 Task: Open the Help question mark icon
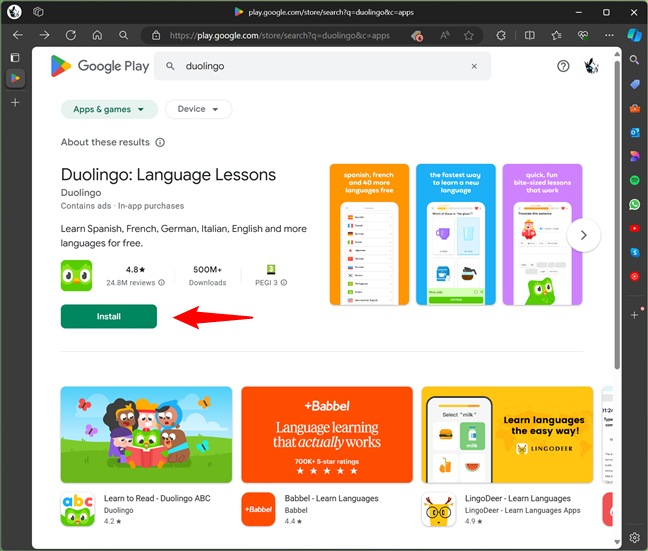pos(563,66)
